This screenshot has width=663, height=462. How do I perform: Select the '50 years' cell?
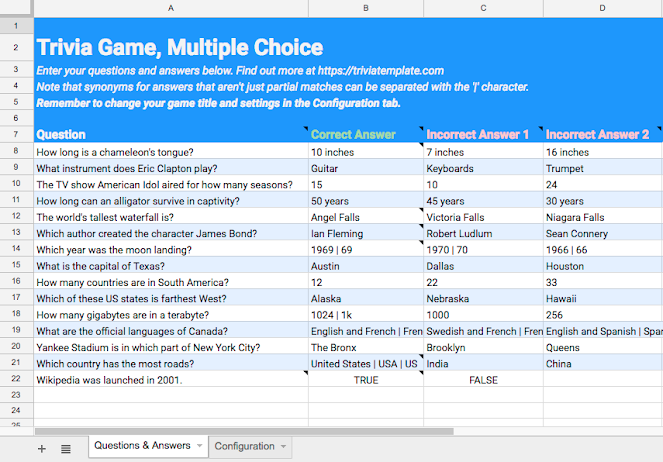coord(366,200)
